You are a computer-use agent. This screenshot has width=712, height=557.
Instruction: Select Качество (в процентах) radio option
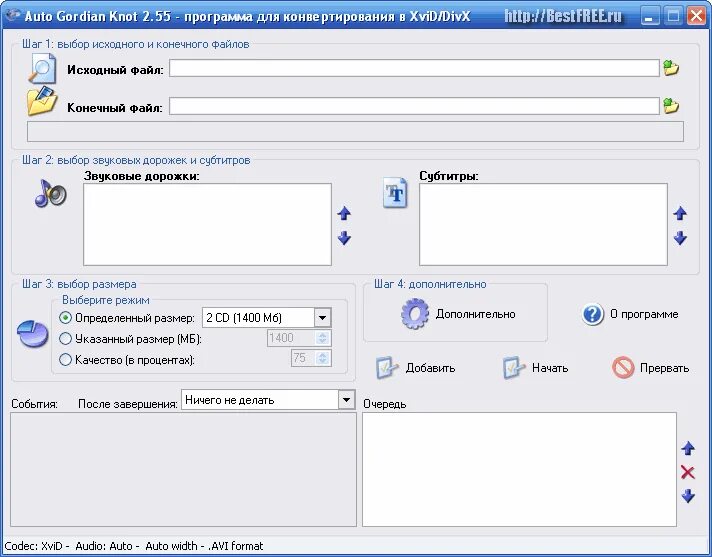tap(65, 360)
